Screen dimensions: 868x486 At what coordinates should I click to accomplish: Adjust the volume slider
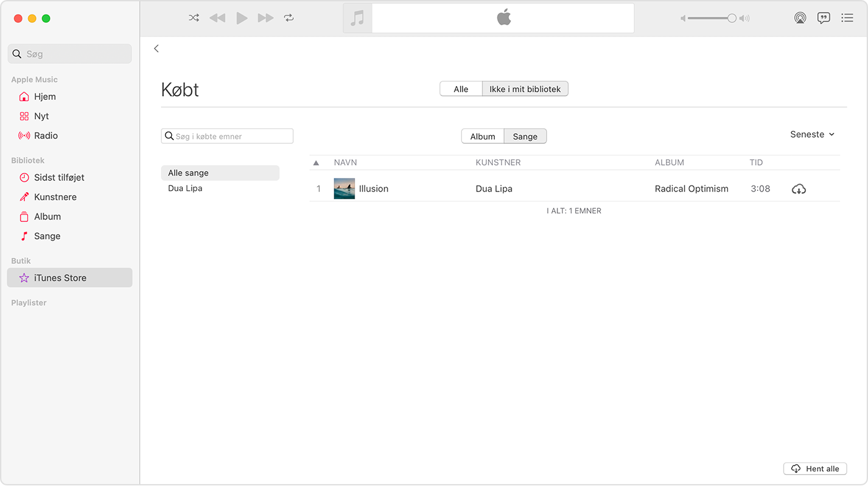(712, 19)
